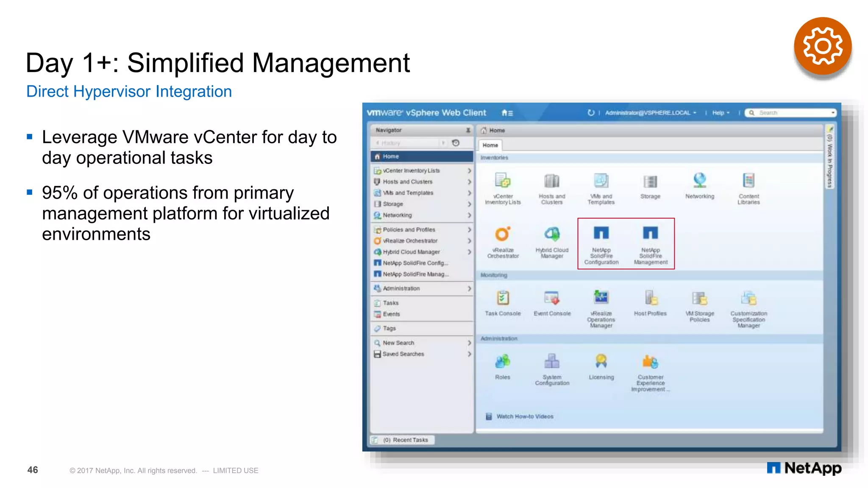Open the Roles icon under Administration

pos(503,361)
